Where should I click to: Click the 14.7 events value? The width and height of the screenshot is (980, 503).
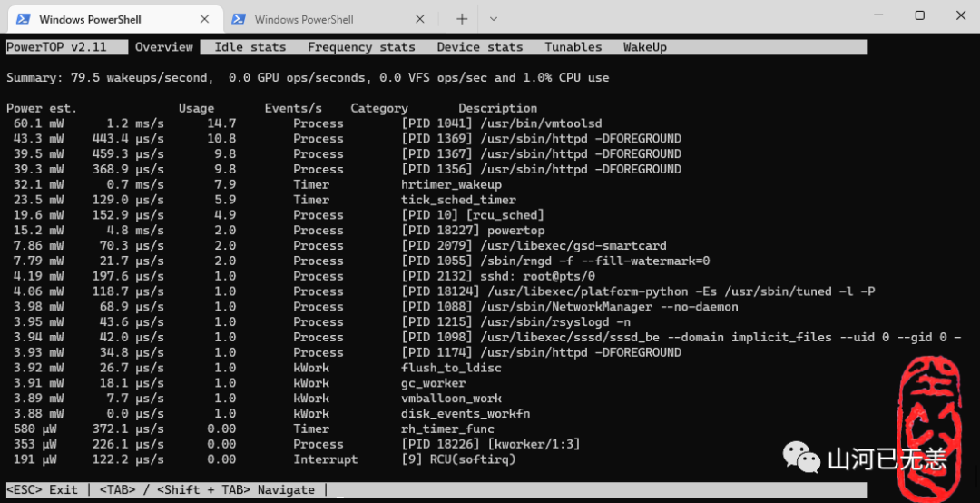pos(222,123)
